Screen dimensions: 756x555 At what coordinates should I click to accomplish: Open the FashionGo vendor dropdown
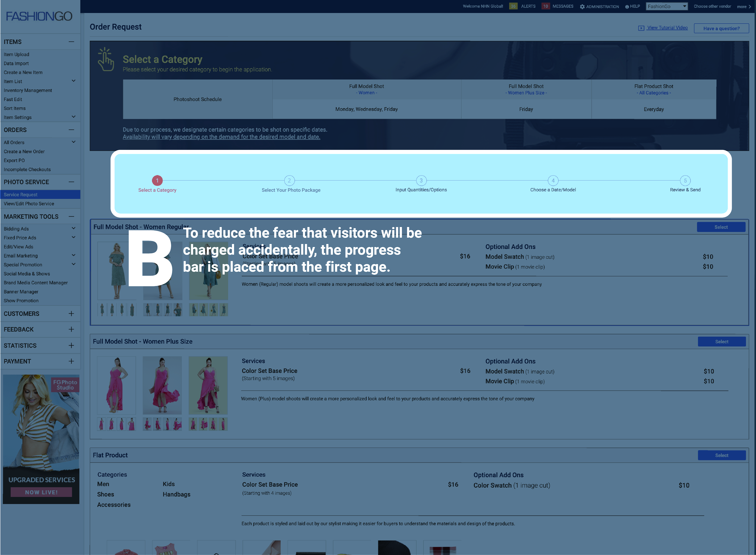666,6
